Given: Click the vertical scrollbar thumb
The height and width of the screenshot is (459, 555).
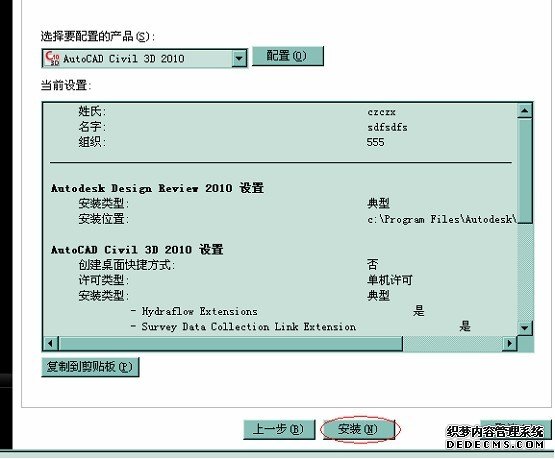Looking at the screenshot, I should (x=524, y=171).
